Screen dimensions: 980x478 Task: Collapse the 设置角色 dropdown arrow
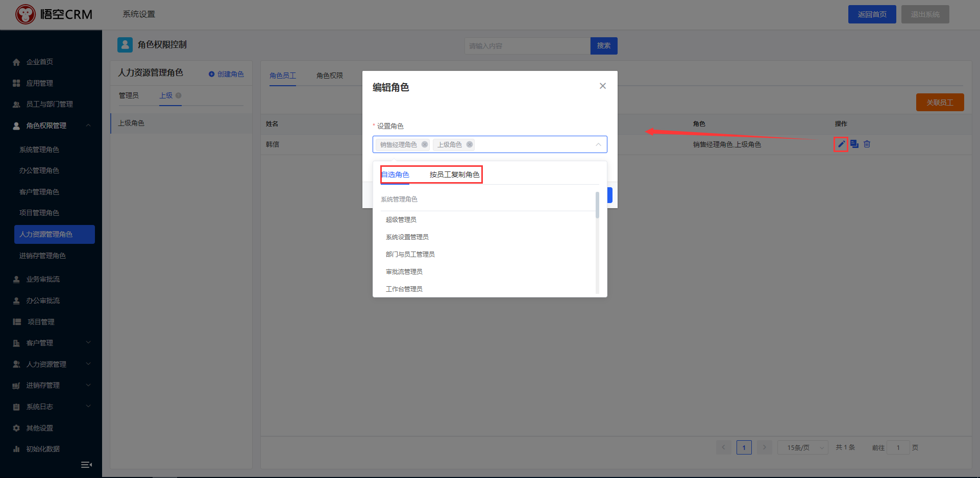click(598, 145)
